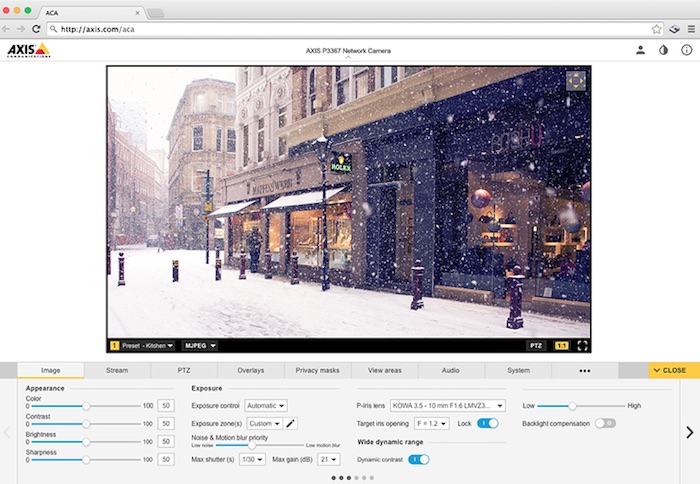The image size is (700, 484).
Task: Go to next settings page arrow
Action: click(689, 432)
